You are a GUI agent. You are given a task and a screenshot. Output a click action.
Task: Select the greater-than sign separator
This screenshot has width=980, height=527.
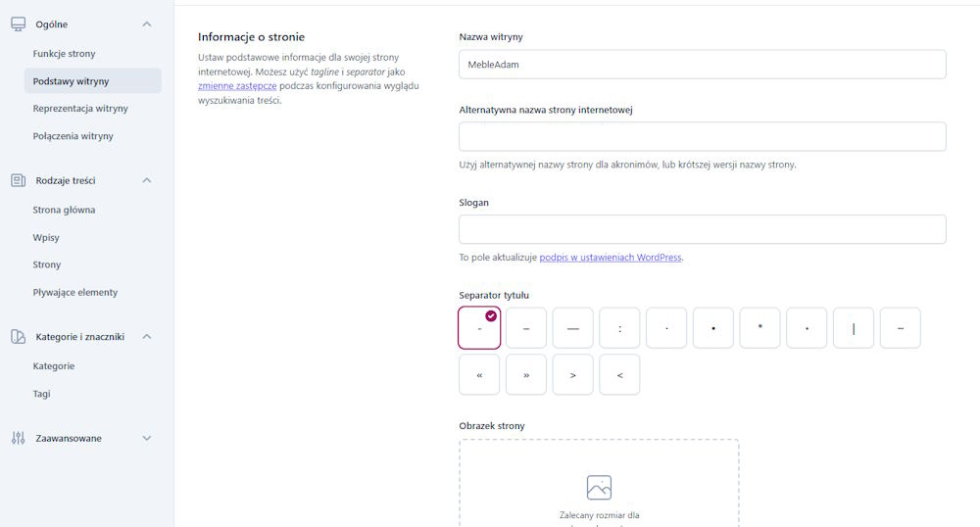(x=572, y=374)
